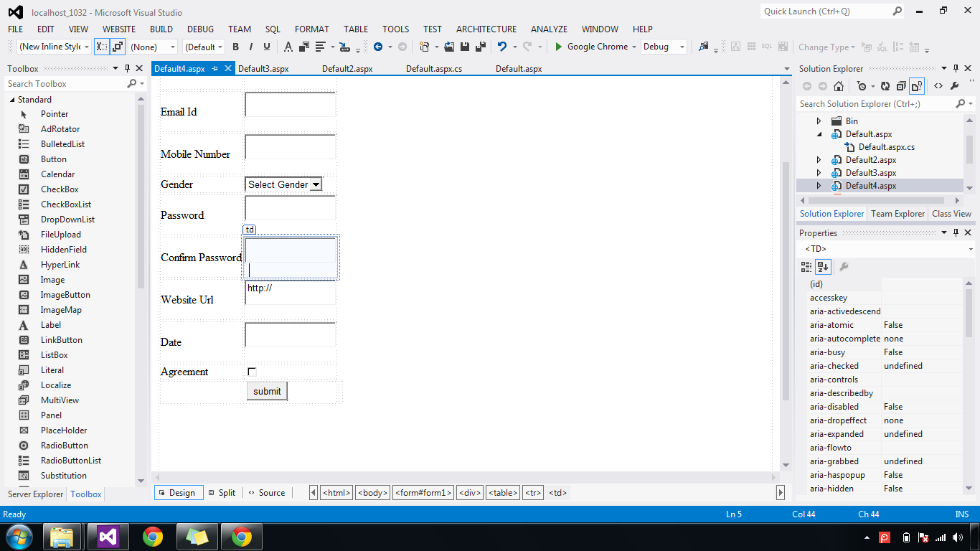This screenshot has width=980, height=551.
Task: Expand the Default2.aspx node in Solution Explorer
Action: 819,159
